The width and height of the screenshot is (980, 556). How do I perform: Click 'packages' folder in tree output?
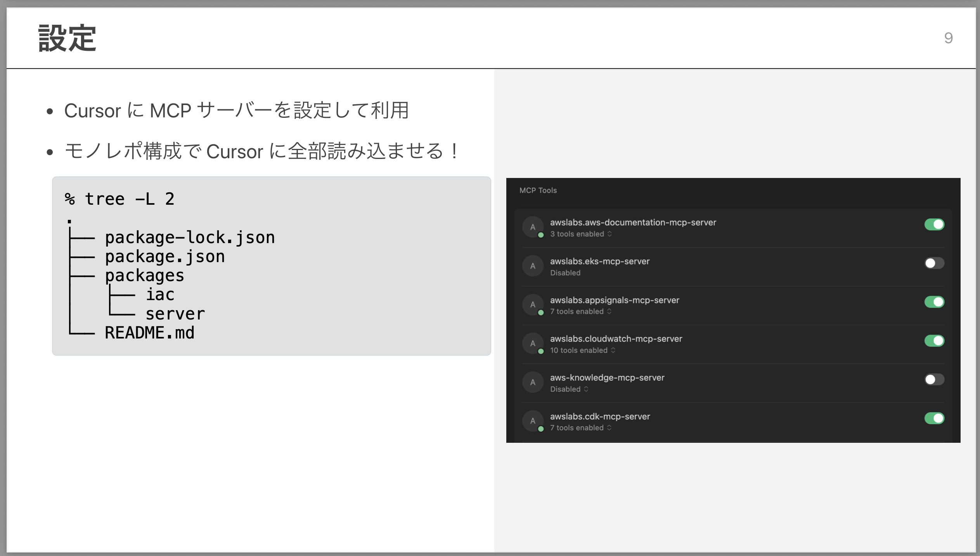tap(144, 276)
